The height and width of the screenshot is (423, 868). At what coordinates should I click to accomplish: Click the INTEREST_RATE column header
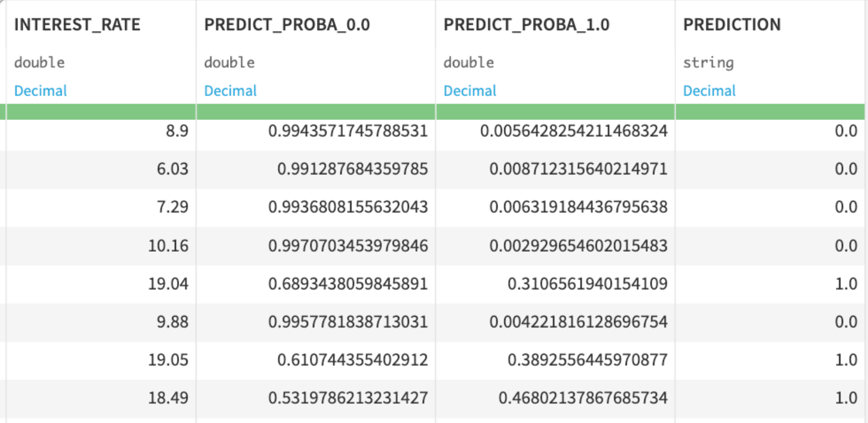77,24
